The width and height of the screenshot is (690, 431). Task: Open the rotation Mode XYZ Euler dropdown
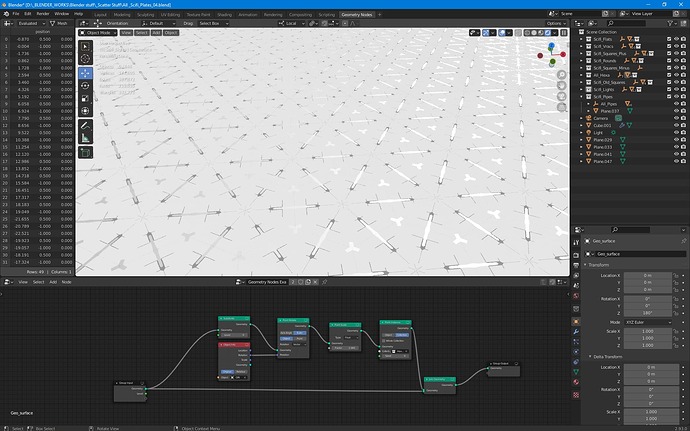pos(648,322)
